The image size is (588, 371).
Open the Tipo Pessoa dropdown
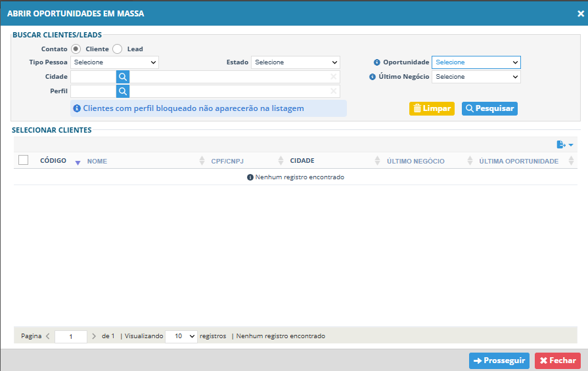tap(115, 62)
